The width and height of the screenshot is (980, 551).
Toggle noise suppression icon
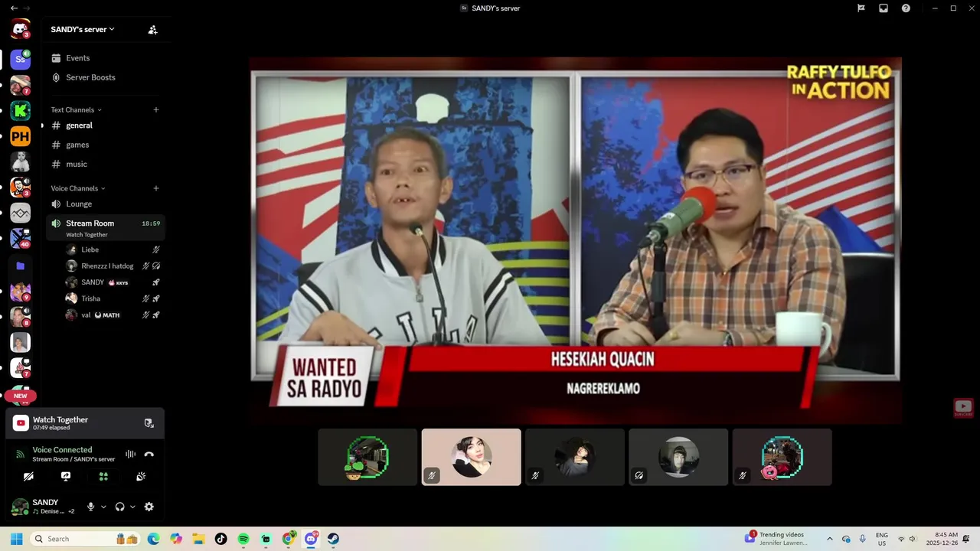130,454
